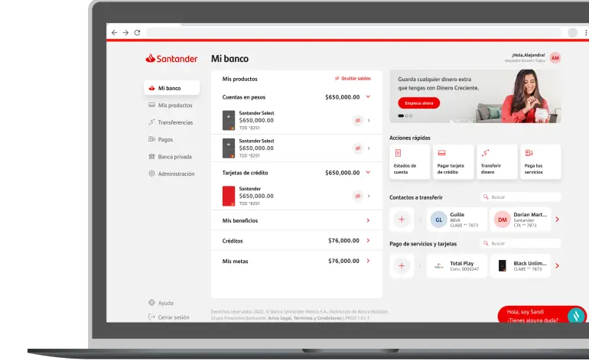Go to Mis productos in sidebar

click(171, 106)
